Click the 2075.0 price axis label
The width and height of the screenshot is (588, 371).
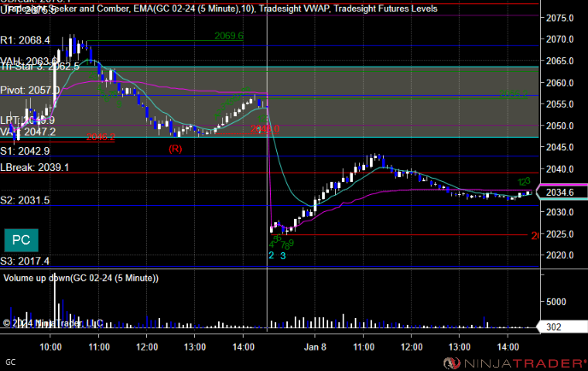point(560,18)
